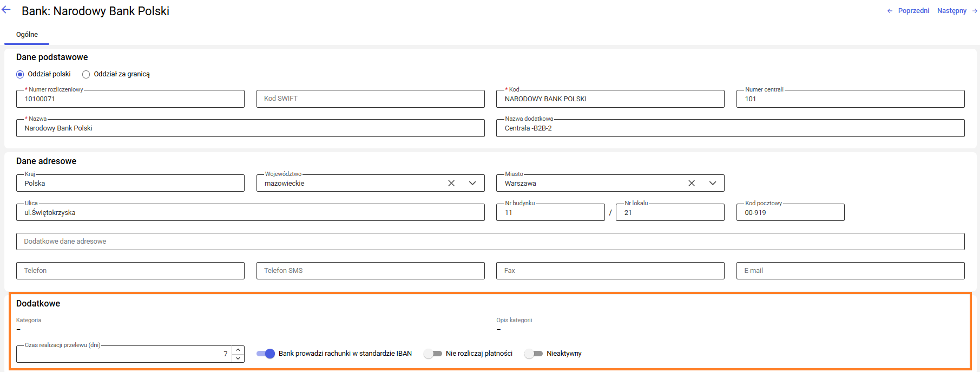Screen dimensions: 980x372
Task: Expand the Województwo dropdown
Action: [472, 184]
